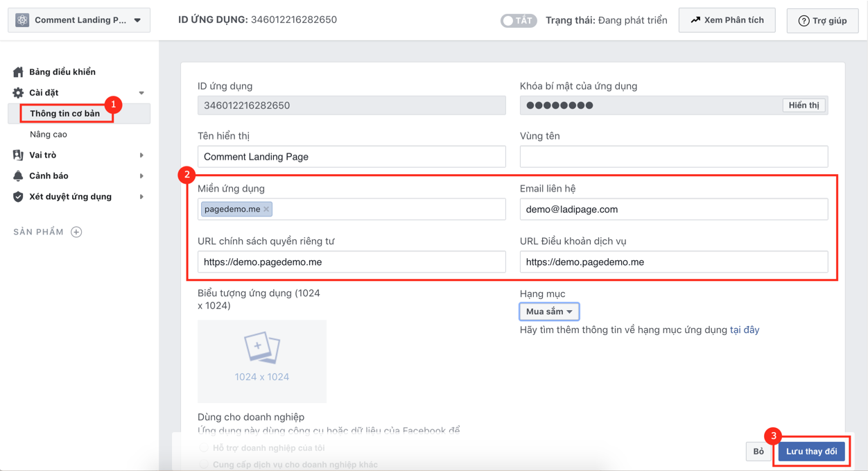Toggle the app status TẮT switch
868x471 pixels.
[x=518, y=20]
